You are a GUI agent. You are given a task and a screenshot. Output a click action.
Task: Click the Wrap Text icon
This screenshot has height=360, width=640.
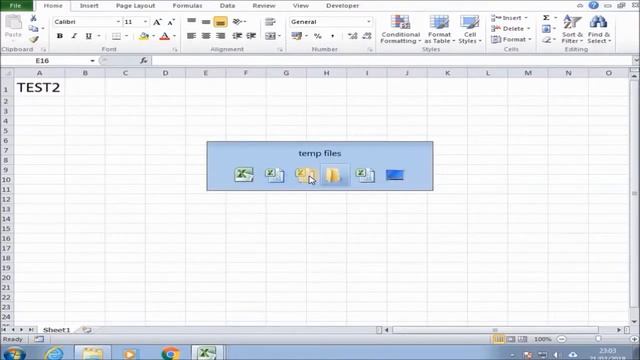coord(270,22)
